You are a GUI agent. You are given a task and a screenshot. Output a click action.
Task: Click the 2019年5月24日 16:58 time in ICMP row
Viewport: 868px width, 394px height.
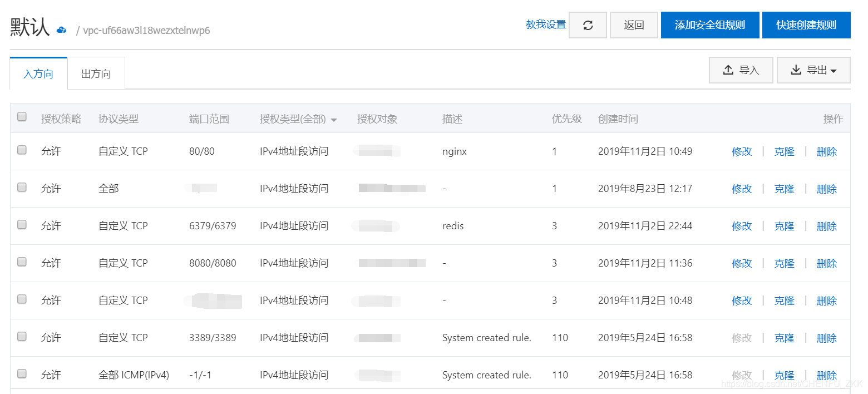point(645,375)
